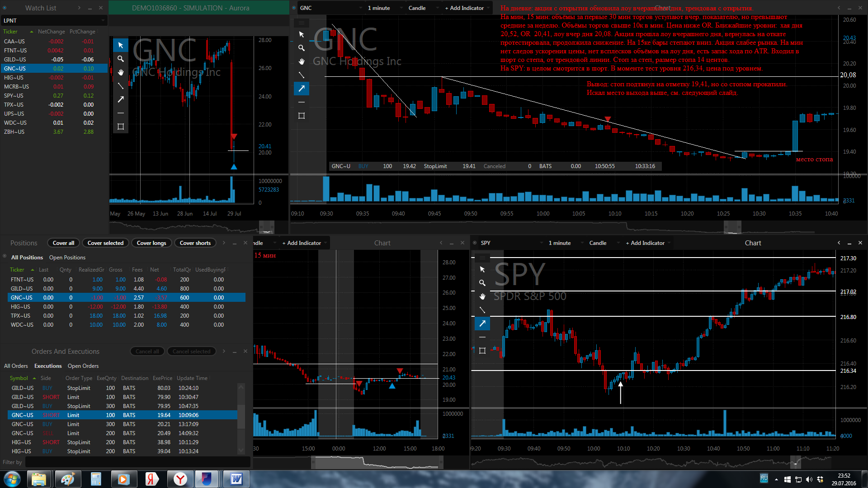Select the TPX~US row in Positions table
This screenshot has height=488, width=868.
(x=127, y=316)
